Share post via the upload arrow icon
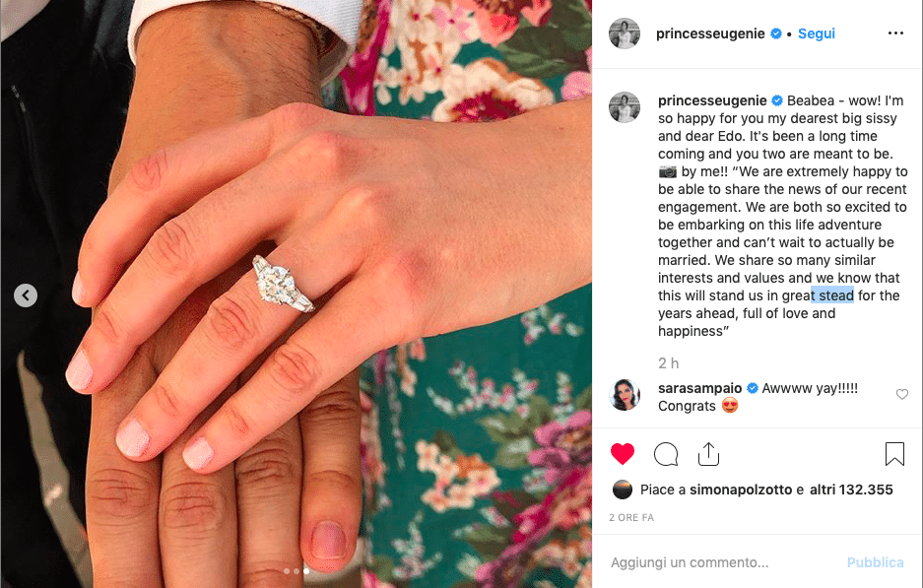Screen dimensions: 923x588 coord(708,454)
